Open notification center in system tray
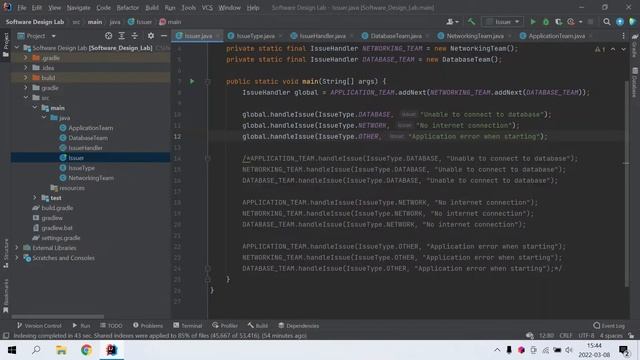The height and width of the screenshot is (360, 640). click(x=624, y=350)
